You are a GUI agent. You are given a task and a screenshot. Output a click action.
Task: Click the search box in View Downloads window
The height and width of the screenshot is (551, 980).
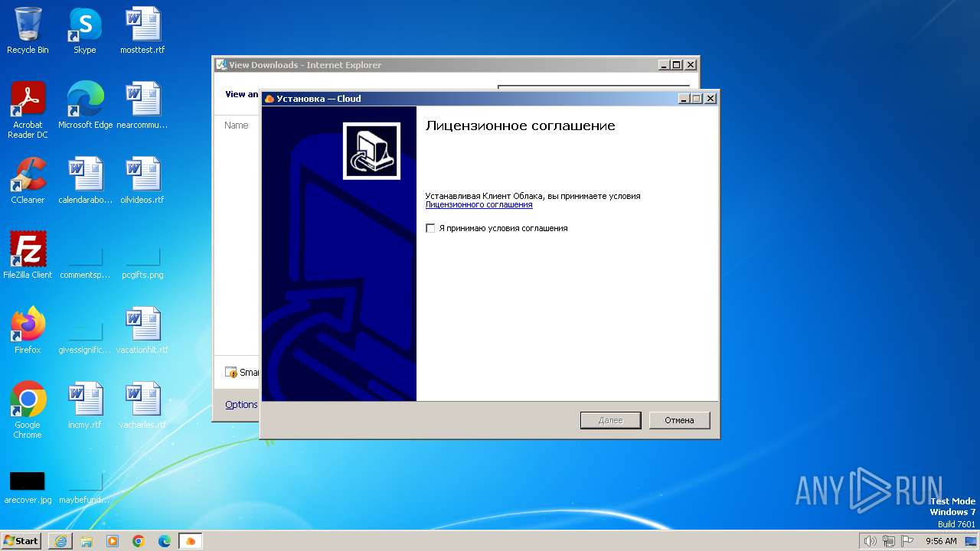[x=593, y=88]
